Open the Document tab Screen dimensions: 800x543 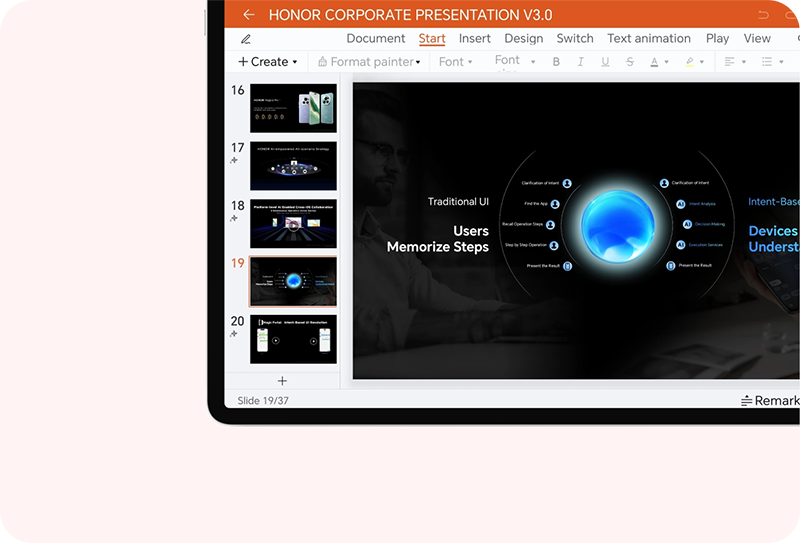click(376, 38)
